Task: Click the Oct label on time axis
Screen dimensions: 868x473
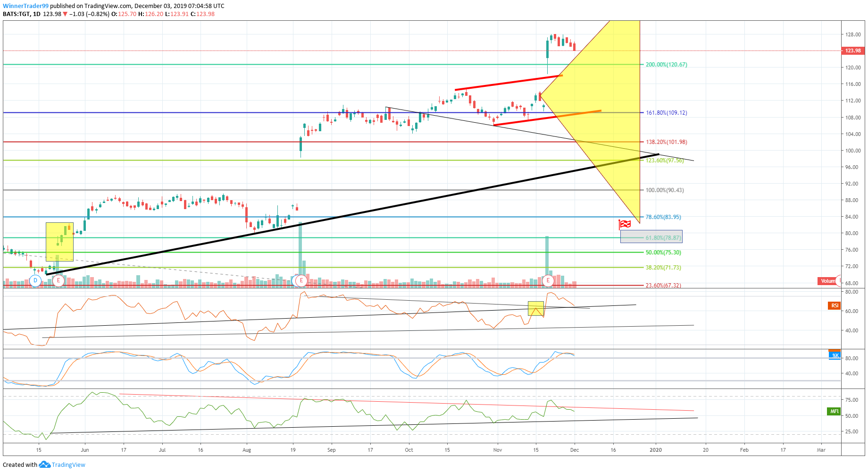Action: [x=409, y=450]
